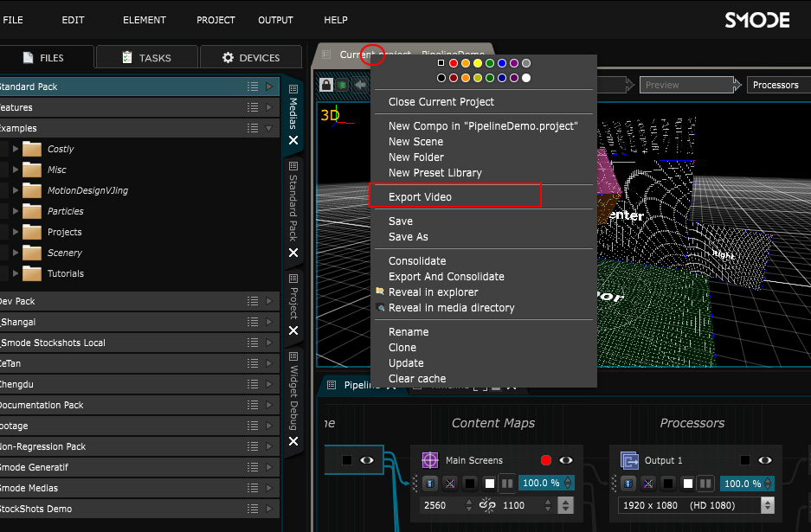
Task: Click the green layers icon beside the lock
Action: tap(342, 84)
